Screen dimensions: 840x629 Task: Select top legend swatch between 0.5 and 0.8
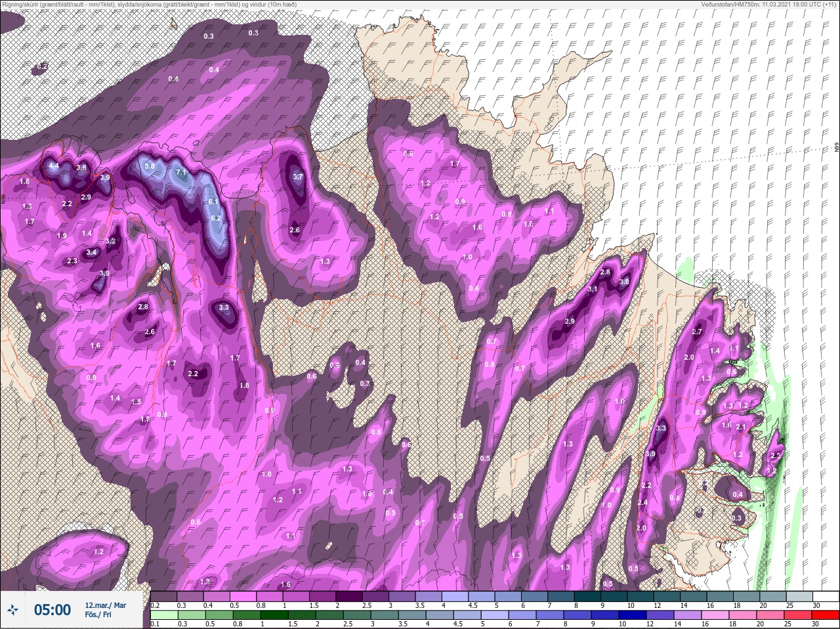coord(244,596)
